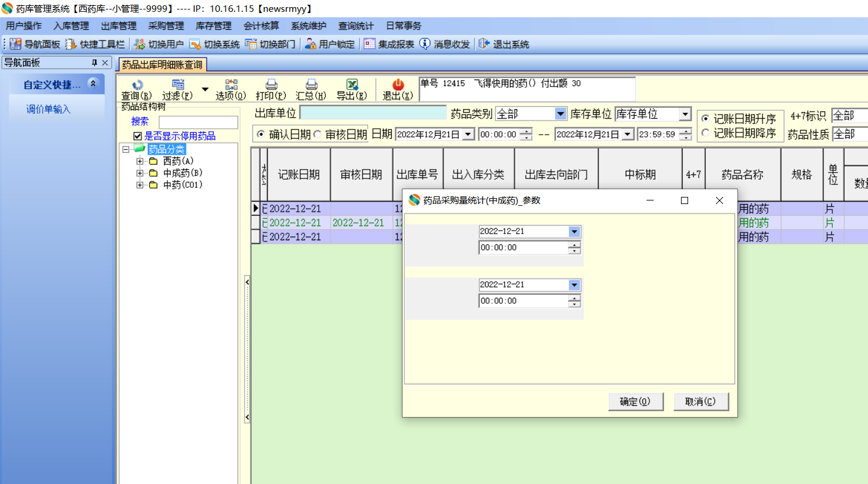The height and width of the screenshot is (484, 868).
Task: Cancel the dialog with 取消(C)
Action: pos(701,402)
